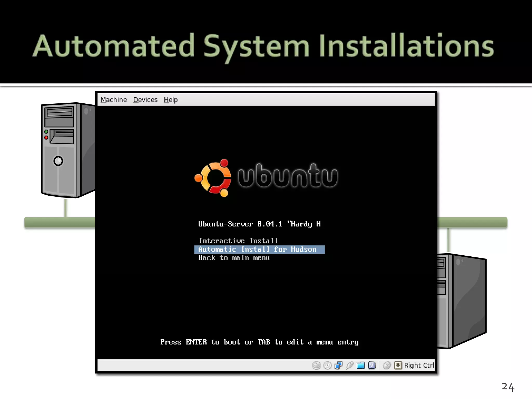Click the top-left desktop computer tower image
The image size is (532, 399).
pyautogui.click(x=68, y=150)
